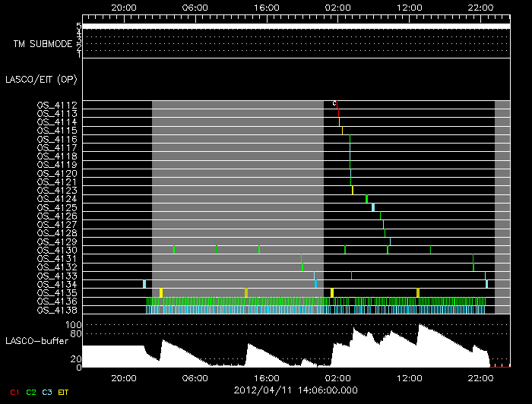Click the OS_4130 row label

[x=57, y=250]
